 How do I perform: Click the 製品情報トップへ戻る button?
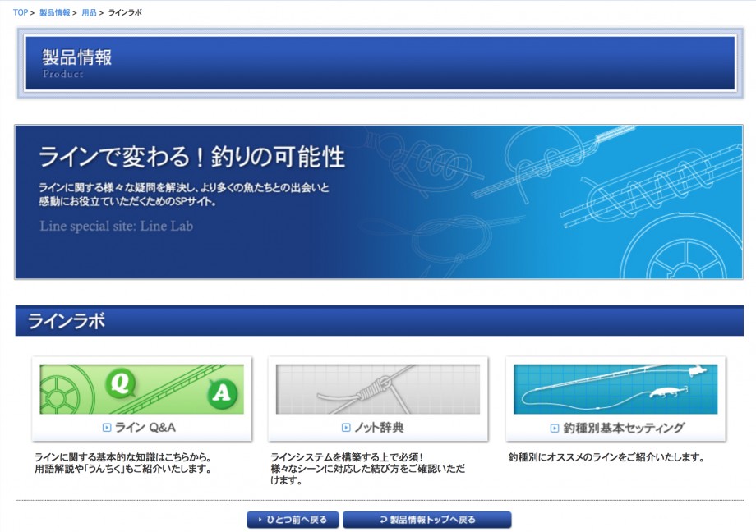coord(426,520)
